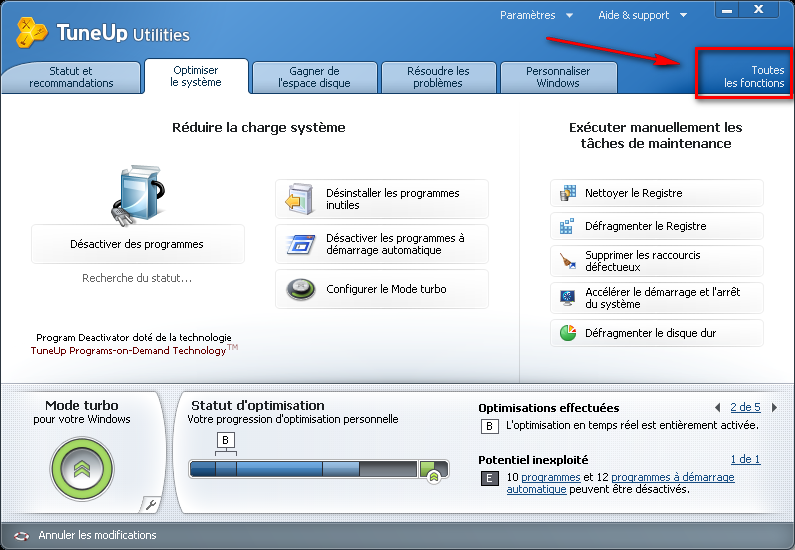Image resolution: width=795 pixels, height=550 pixels.
Task: Go to next Optimisations effectuées item
Action: (775, 408)
